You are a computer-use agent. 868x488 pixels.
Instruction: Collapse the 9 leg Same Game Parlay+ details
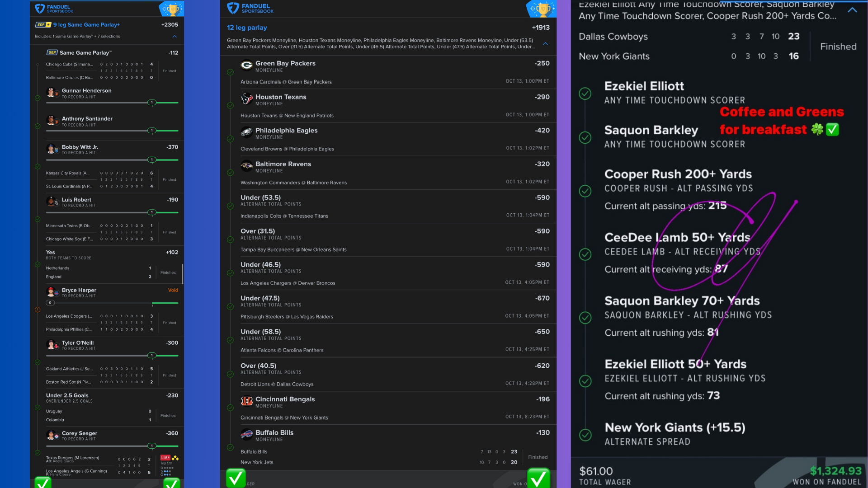pos(175,36)
